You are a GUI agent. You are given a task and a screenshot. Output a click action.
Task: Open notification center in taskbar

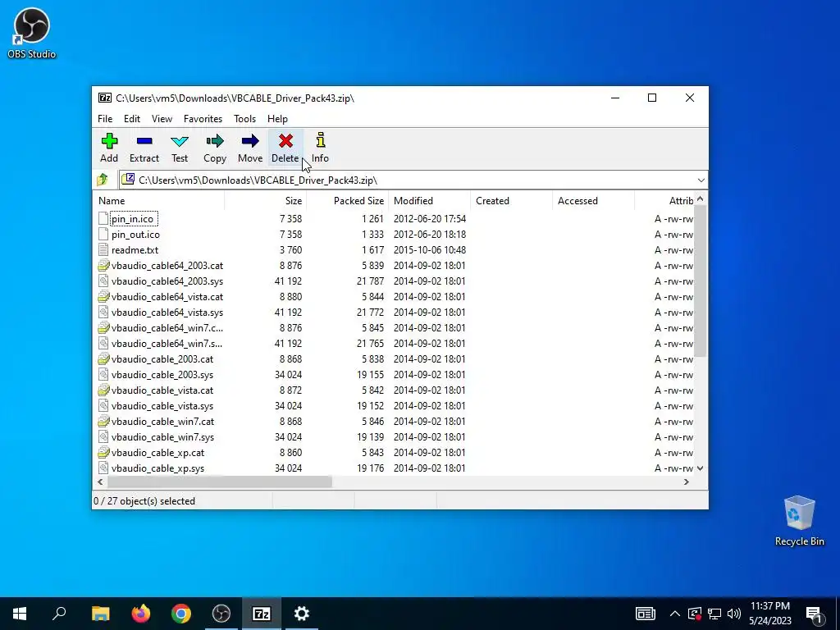(x=814, y=614)
